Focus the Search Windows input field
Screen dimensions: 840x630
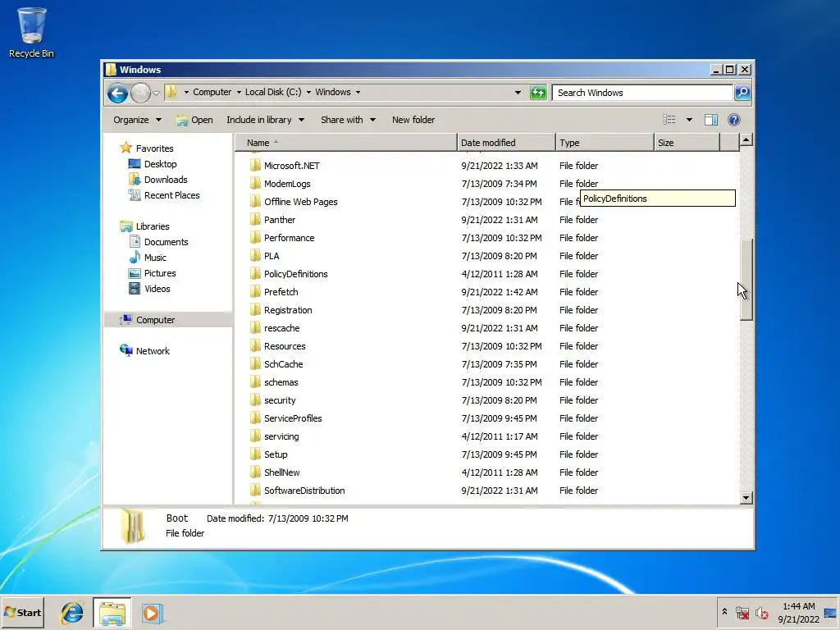(x=642, y=93)
